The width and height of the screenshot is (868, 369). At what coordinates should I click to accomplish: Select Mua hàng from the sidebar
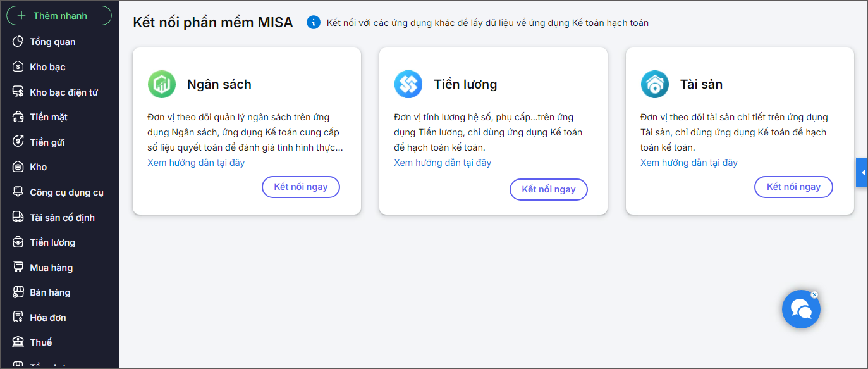51,268
